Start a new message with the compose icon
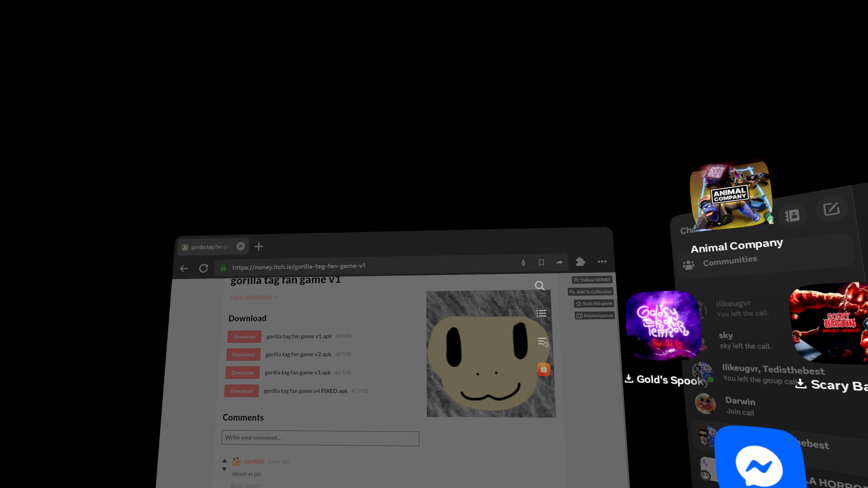The image size is (868, 488). (x=831, y=209)
